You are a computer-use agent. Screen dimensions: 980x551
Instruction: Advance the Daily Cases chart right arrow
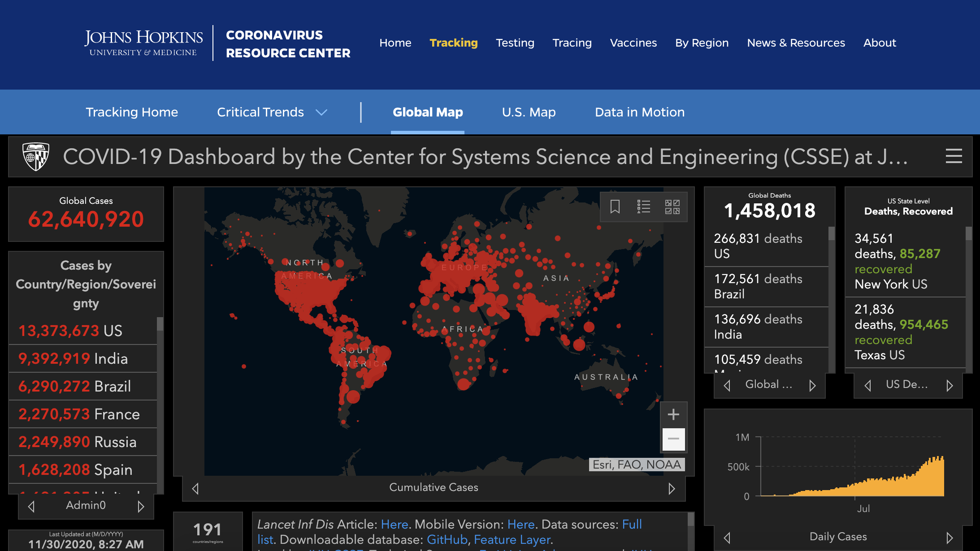pyautogui.click(x=949, y=538)
